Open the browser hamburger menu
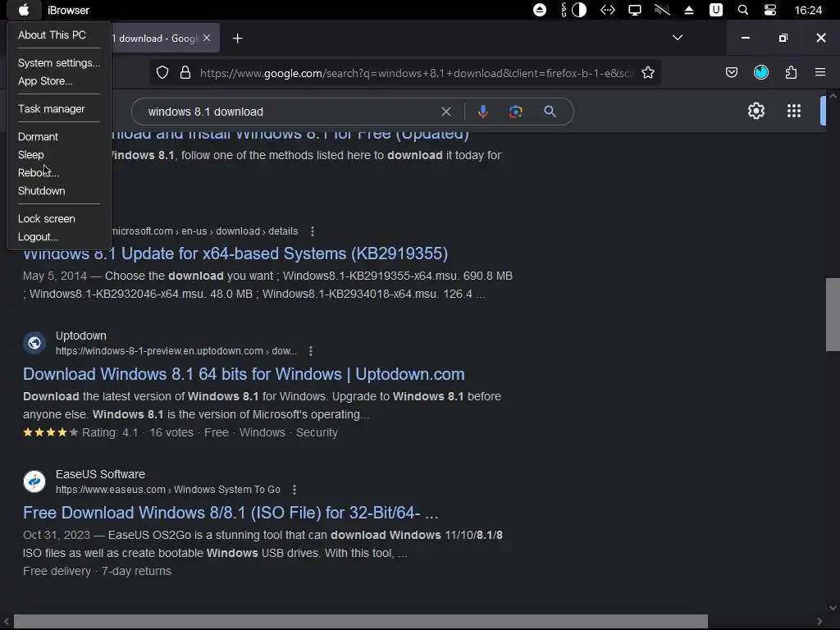Screen dimensions: 840x630 [x=820, y=72]
